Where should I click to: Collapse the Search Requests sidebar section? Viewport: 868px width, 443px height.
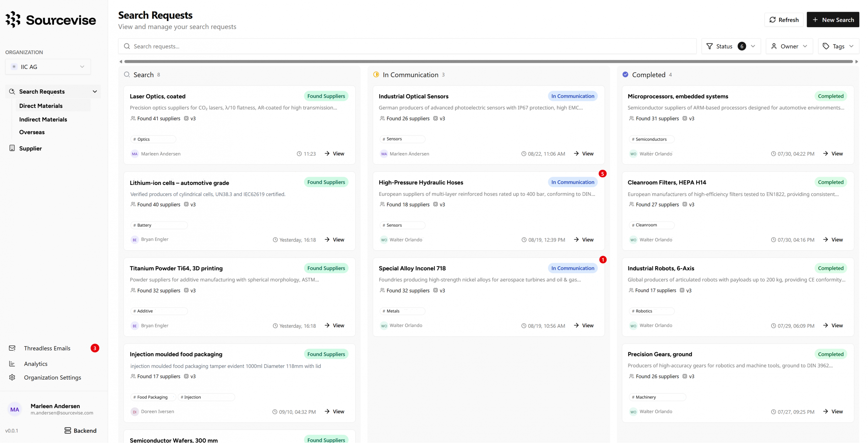tap(95, 91)
